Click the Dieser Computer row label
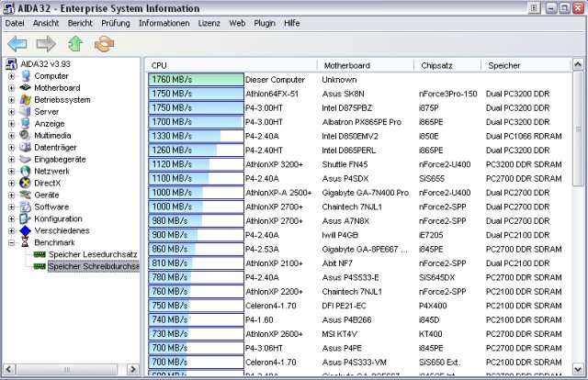The width and height of the screenshot is (588, 380). click(x=275, y=80)
